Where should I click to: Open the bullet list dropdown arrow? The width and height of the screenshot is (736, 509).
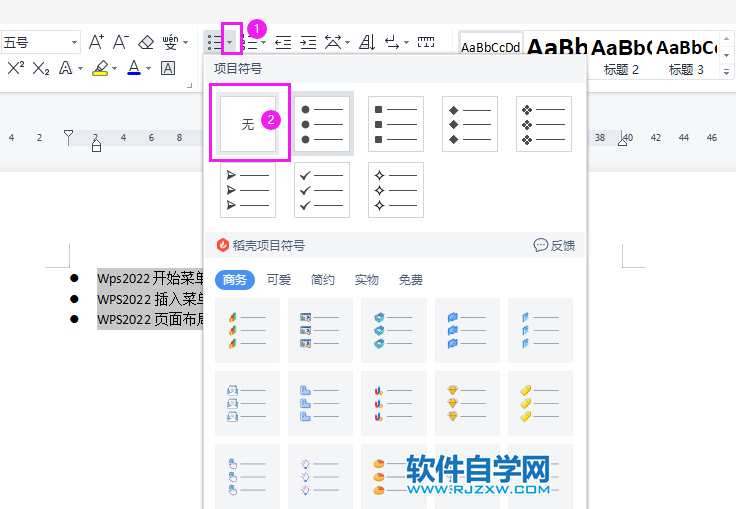pos(231,42)
